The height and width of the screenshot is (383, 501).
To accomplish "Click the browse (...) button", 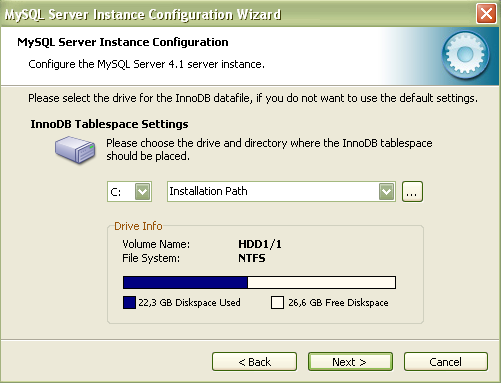I will 412,192.
